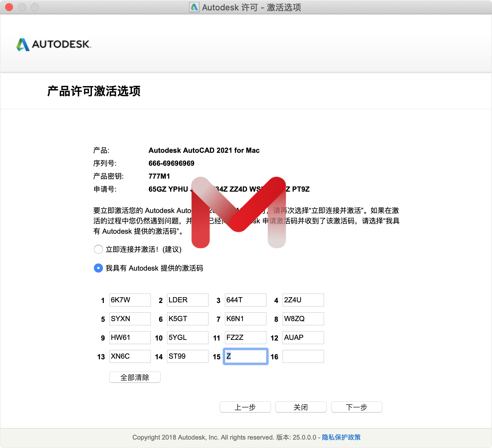Click activation code field 6 containing K5GT

point(188,319)
